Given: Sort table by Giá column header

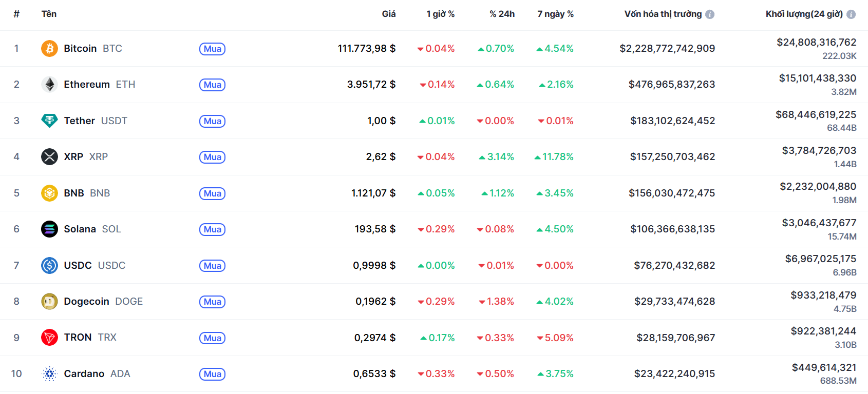Looking at the screenshot, I should point(388,14).
